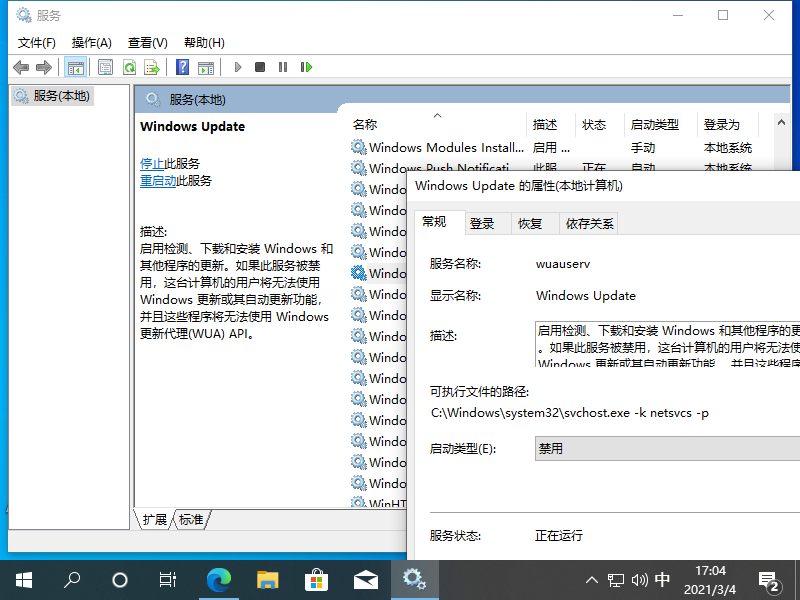
Task: Click the Refresh toolbar icon
Action: [x=129, y=67]
